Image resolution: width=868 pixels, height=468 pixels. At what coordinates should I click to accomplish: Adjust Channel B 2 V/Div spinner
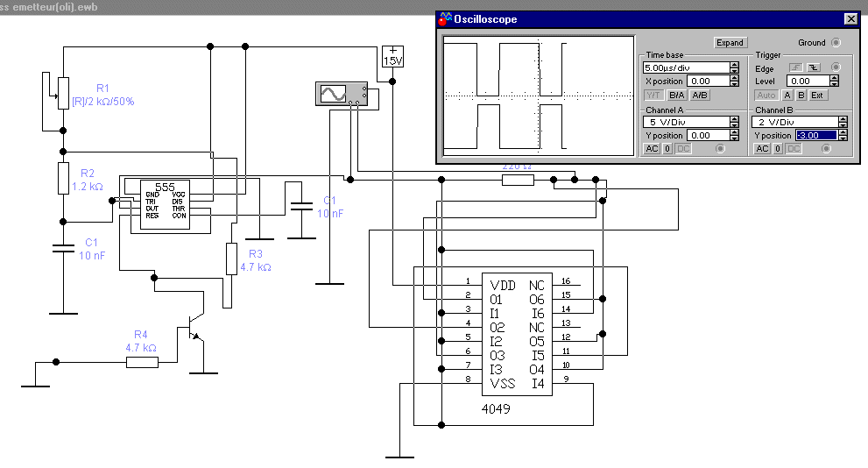(x=844, y=122)
